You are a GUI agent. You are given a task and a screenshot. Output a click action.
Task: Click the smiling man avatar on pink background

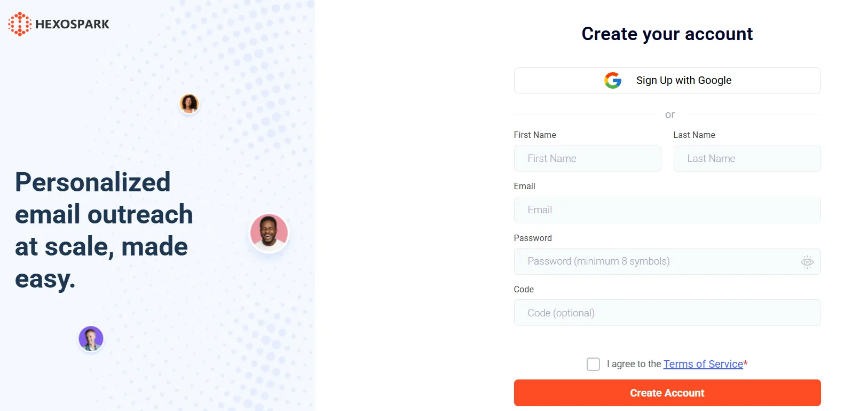(269, 232)
